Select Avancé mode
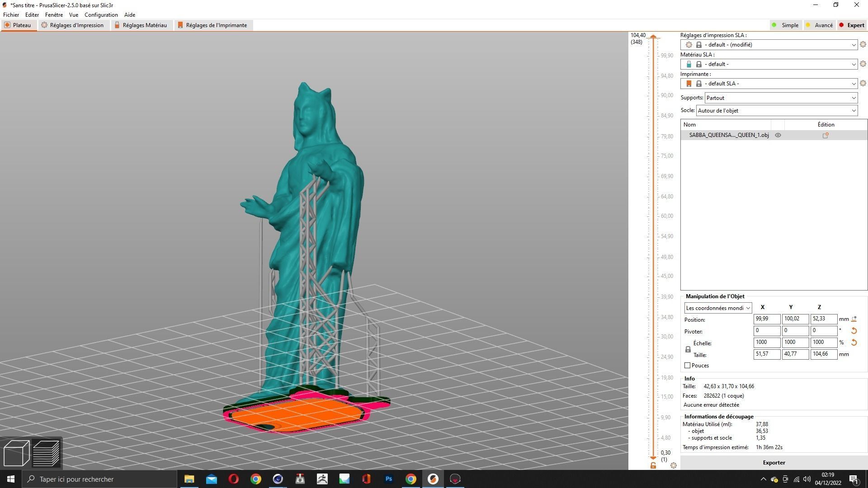 tap(819, 25)
